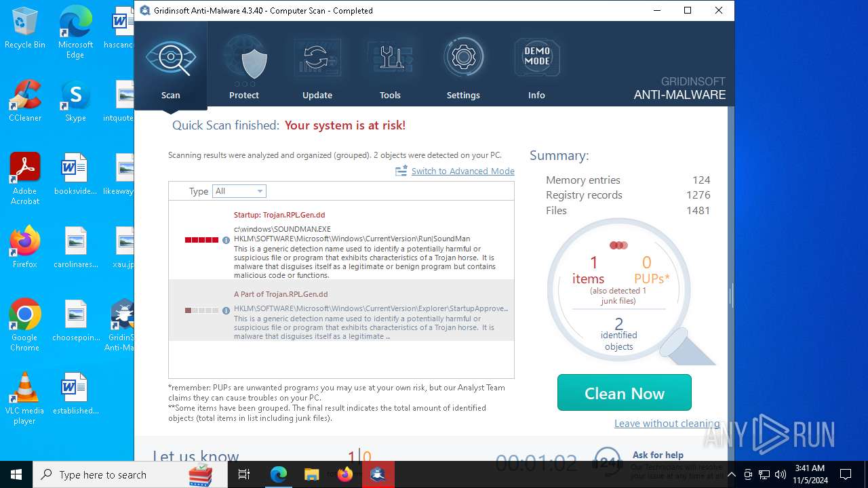Open File Explorer from taskbar
The image size is (868, 488).
click(311, 474)
